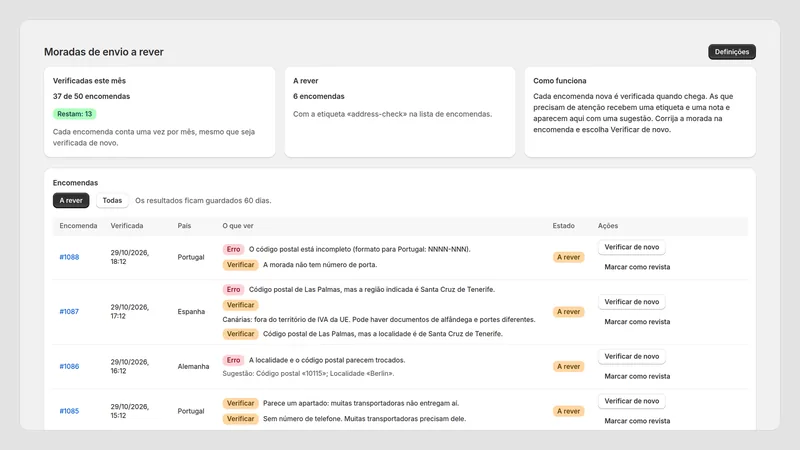This screenshot has width=800, height=450.
Task: Click the 'Moradas de envio a rever' page title
Action: point(104,52)
